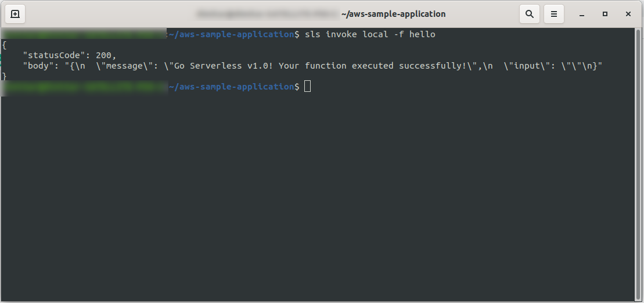
Task: Close the terminal window
Action: [x=628, y=14]
